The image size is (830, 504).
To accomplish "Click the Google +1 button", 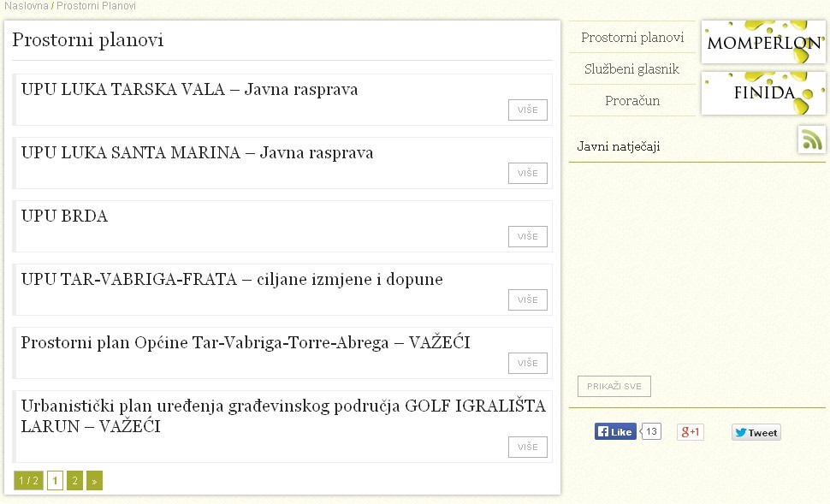I will pos(691,432).
